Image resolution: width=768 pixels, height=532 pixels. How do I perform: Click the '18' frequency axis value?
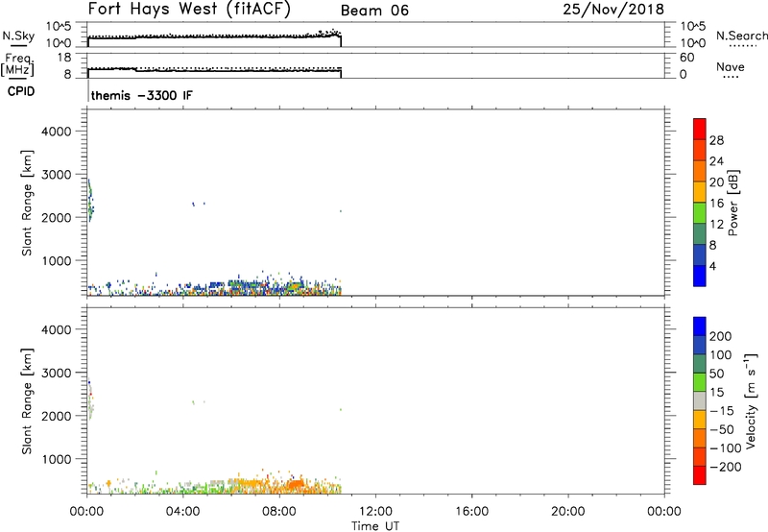[x=64, y=58]
